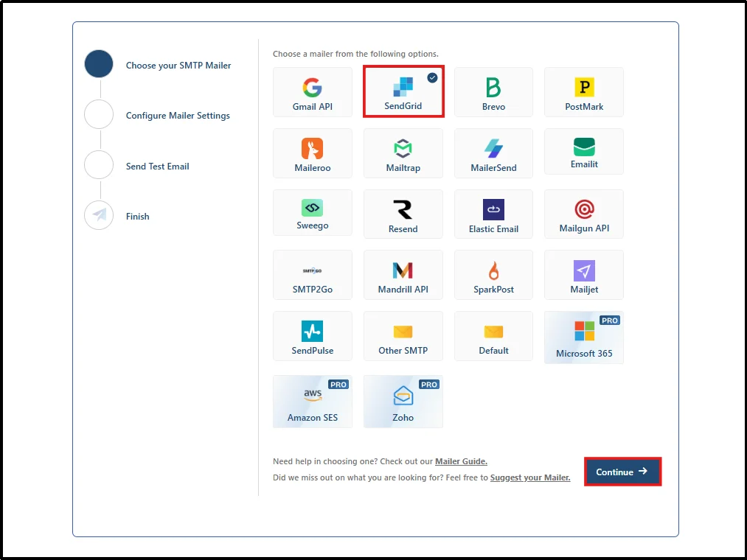Image resolution: width=747 pixels, height=560 pixels.
Task: Click the SendGrid selected checkmark badge
Action: [432, 77]
